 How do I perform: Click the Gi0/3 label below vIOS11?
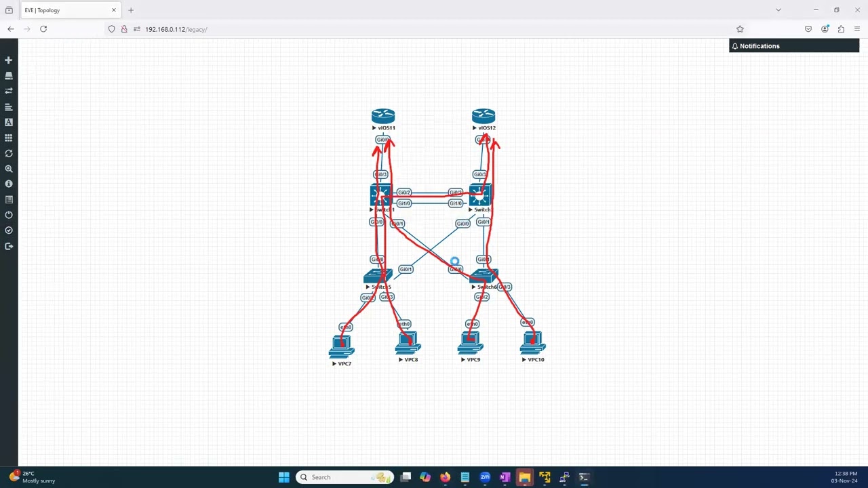[380, 175]
